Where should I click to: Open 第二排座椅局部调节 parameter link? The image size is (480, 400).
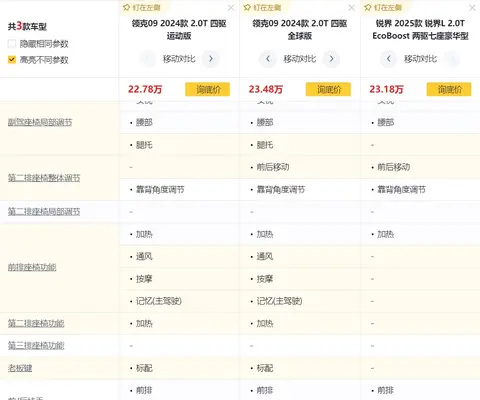44,212
